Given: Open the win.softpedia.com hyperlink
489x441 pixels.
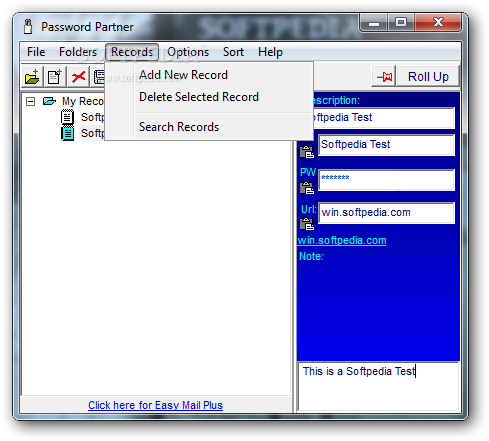Looking at the screenshot, I should [342, 240].
